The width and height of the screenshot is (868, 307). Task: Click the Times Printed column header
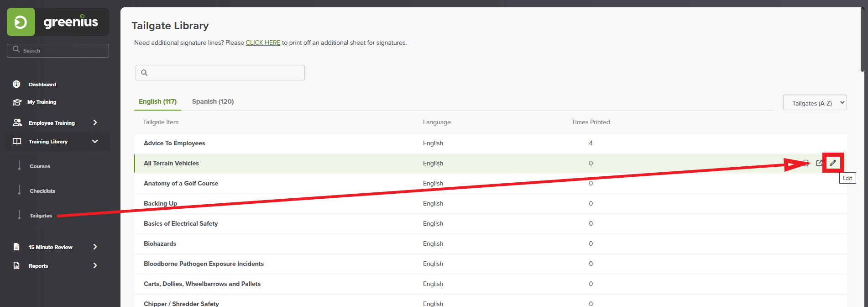pos(591,122)
